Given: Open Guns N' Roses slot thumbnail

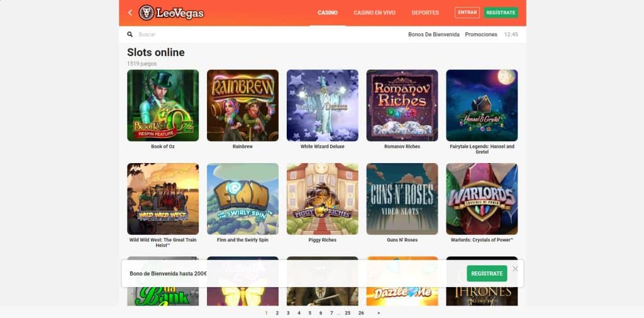Looking at the screenshot, I should coord(402,199).
